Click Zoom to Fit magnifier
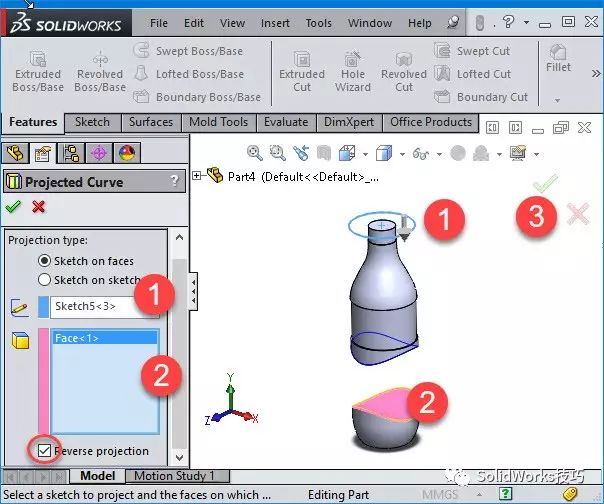The height and width of the screenshot is (504, 604). (255, 153)
